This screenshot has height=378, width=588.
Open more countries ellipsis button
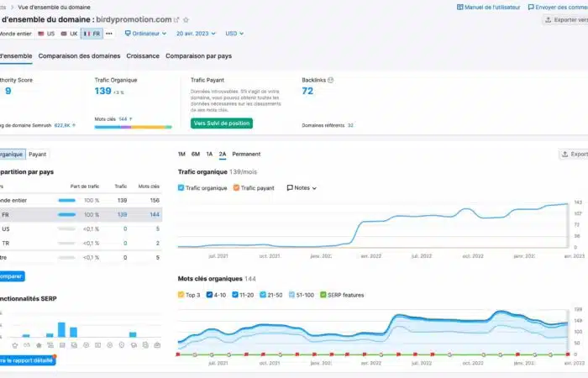(x=109, y=34)
